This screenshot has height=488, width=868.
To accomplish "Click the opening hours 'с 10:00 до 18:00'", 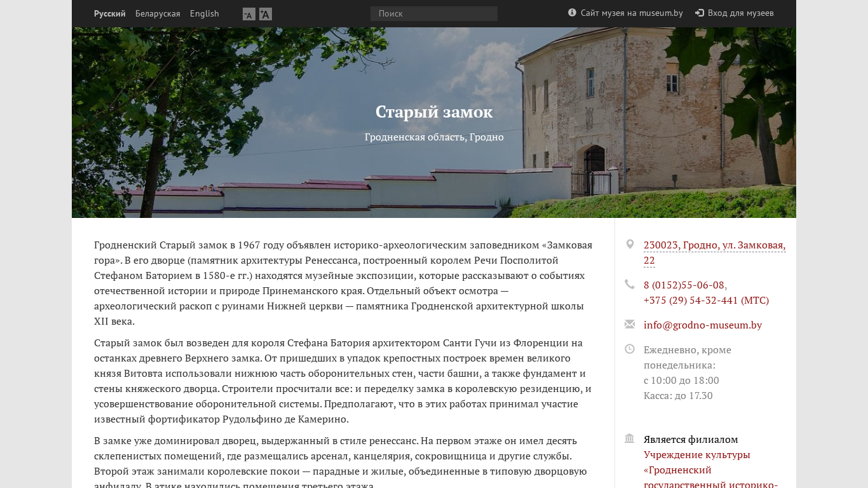I will [x=681, y=380].
